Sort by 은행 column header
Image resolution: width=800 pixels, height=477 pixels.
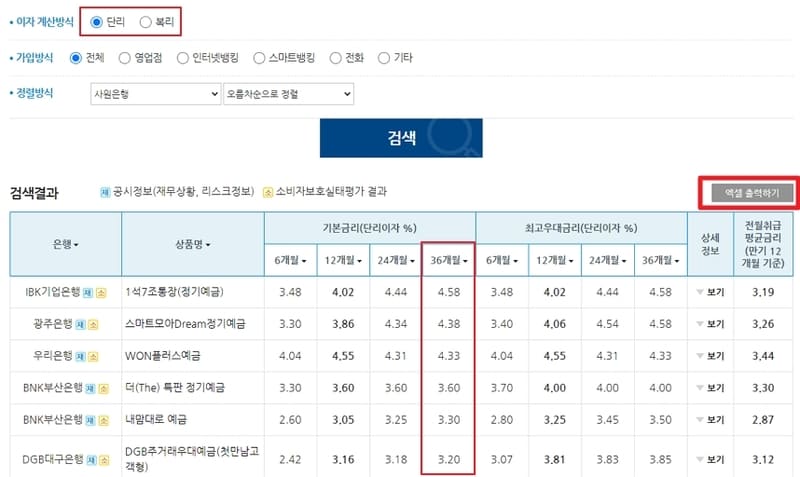(x=66, y=244)
